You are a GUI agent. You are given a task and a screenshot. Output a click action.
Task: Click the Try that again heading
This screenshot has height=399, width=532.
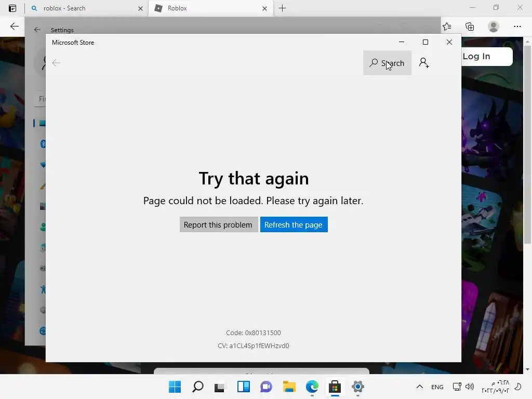[x=254, y=179]
